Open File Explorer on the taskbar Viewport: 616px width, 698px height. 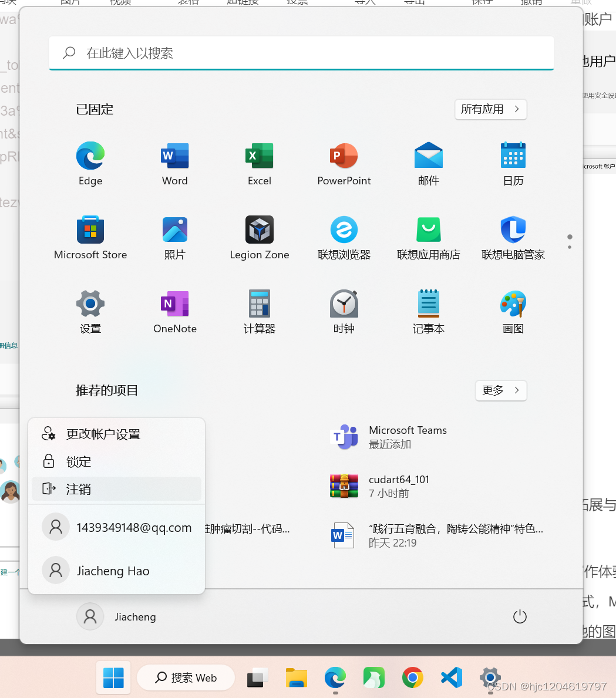tap(296, 677)
